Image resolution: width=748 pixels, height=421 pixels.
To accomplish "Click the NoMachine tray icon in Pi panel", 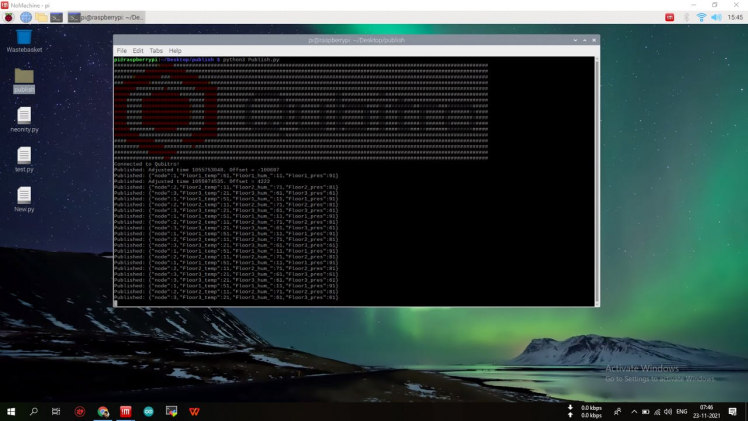I will click(x=670, y=18).
